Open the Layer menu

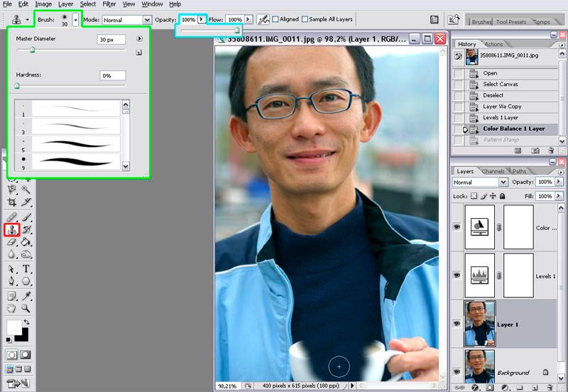coord(65,4)
